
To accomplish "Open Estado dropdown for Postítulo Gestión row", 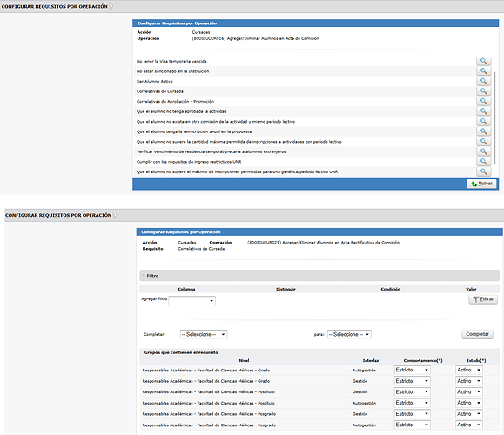I will click(469, 392).
